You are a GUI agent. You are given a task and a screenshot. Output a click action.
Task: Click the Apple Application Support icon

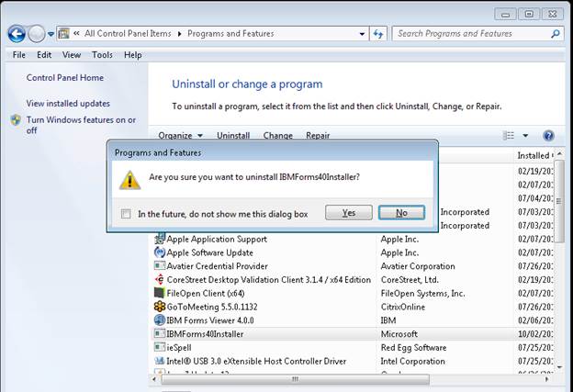[160, 239]
